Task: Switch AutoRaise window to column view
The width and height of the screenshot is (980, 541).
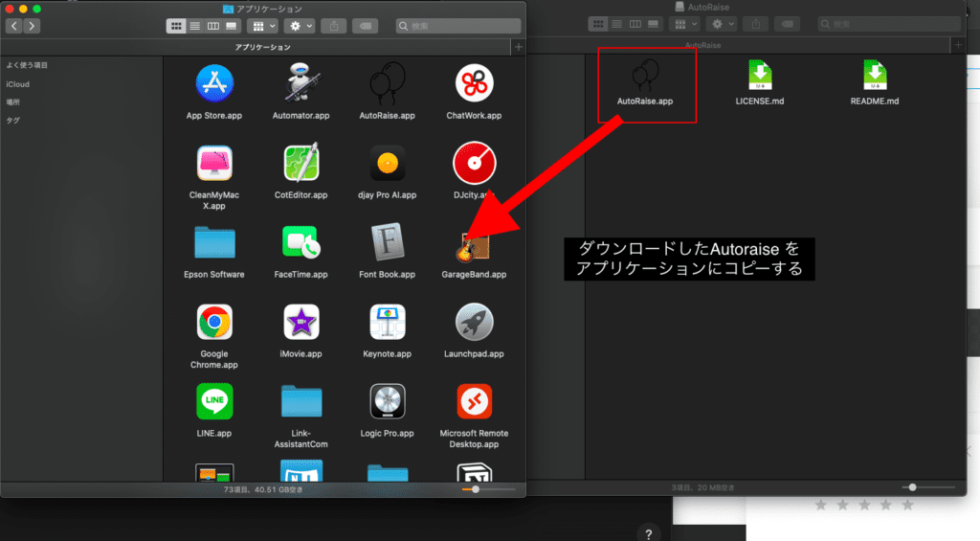Action: tap(635, 24)
